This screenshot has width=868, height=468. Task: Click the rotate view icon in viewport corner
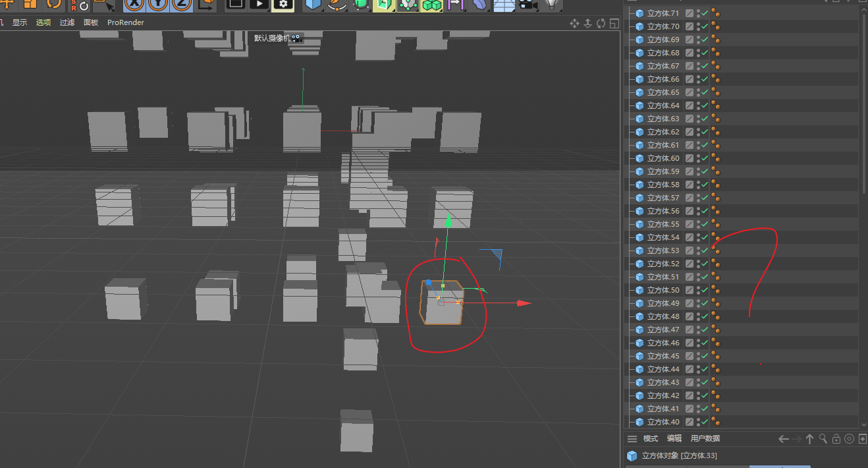click(x=601, y=23)
